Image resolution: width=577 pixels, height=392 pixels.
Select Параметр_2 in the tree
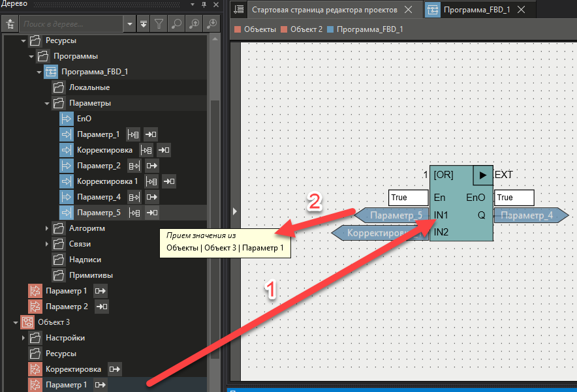coord(99,166)
